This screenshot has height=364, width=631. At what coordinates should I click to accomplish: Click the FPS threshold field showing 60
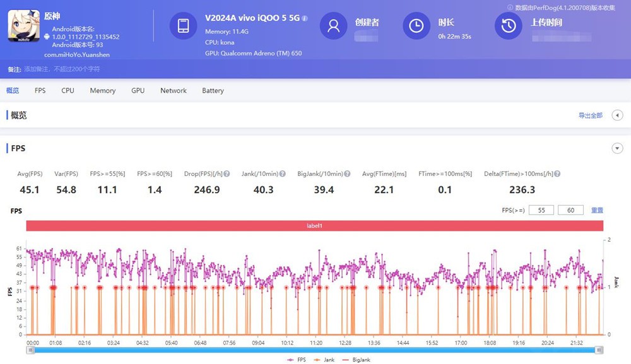pyautogui.click(x=570, y=210)
